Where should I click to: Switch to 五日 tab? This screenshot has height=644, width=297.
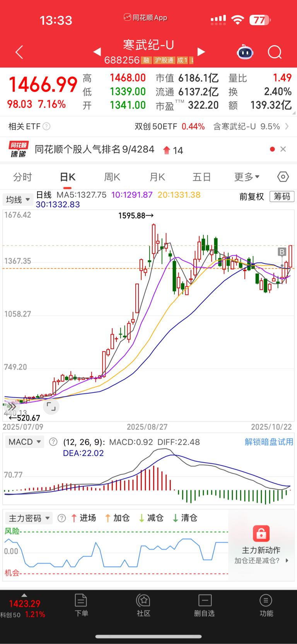point(202,177)
